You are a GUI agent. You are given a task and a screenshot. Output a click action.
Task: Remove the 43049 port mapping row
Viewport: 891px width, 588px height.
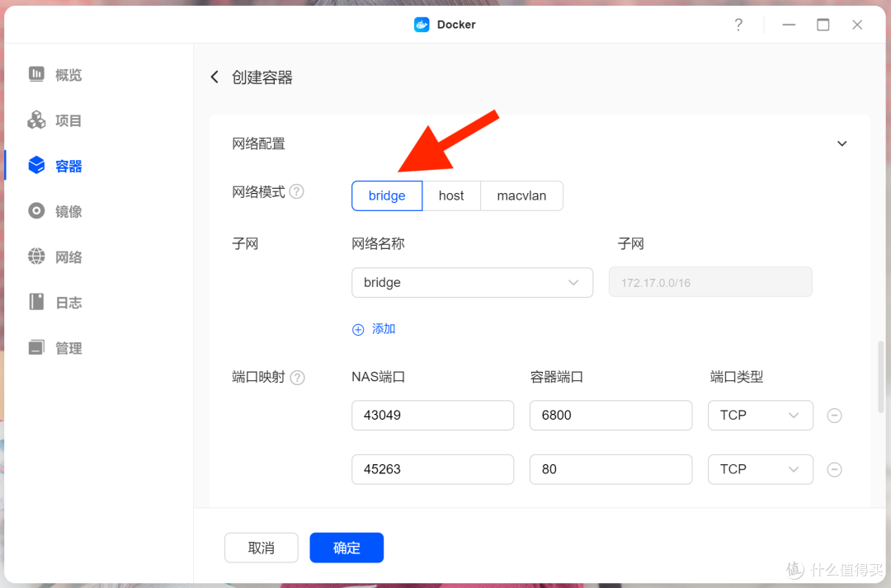click(x=834, y=416)
